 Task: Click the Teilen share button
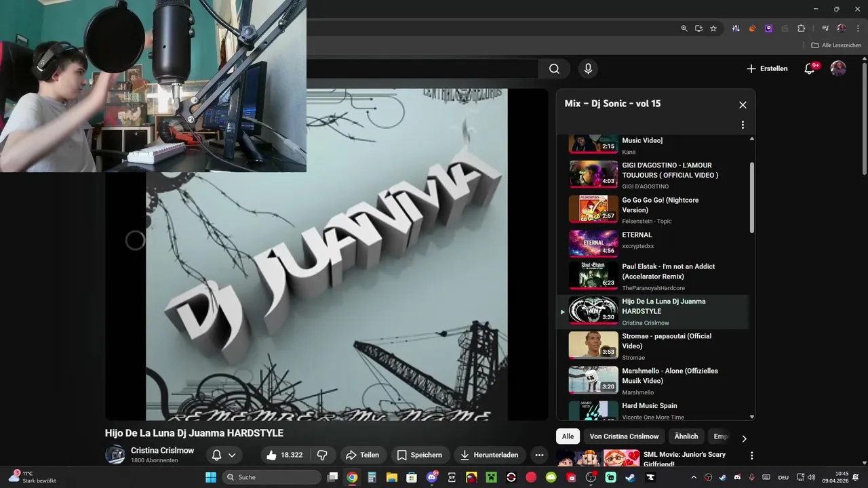pos(362,455)
